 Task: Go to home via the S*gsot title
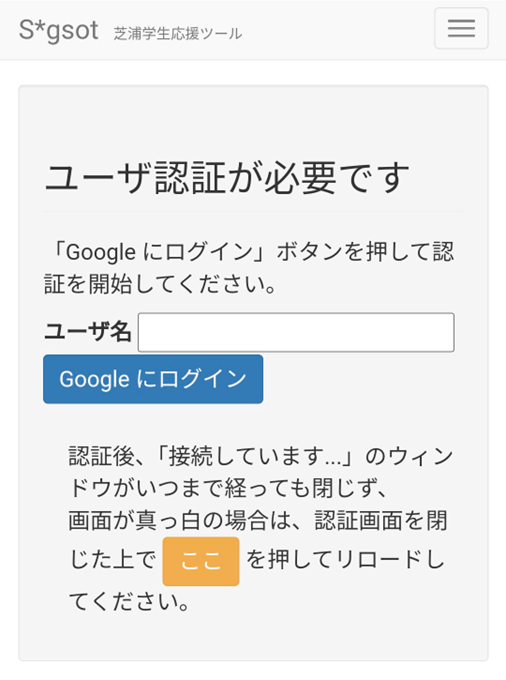click(59, 30)
